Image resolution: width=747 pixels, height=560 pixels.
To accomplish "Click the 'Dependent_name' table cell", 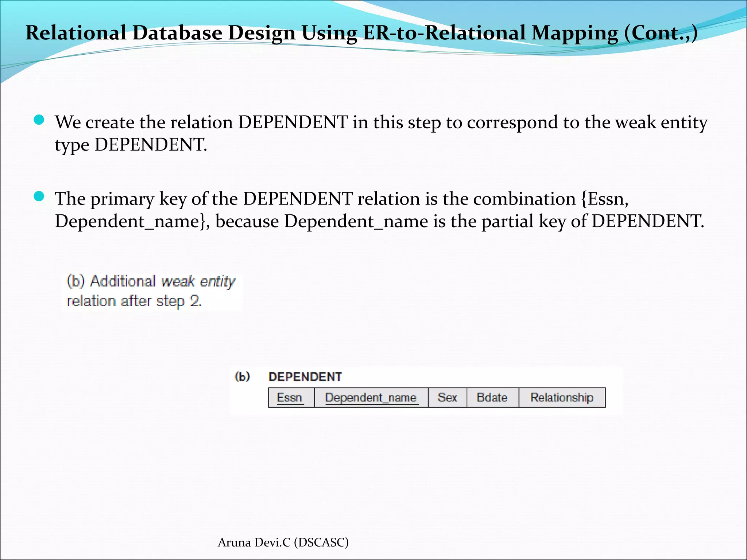I will tap(371, 397).
